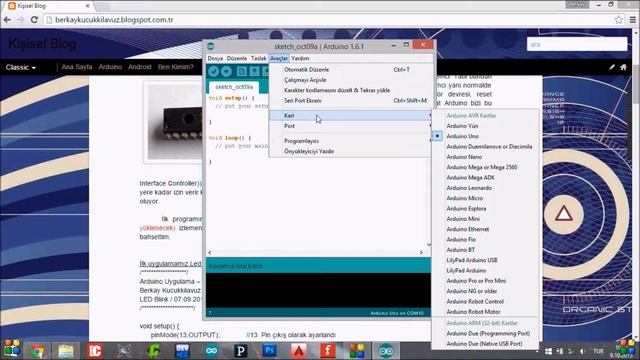Screen dimensions: 640x360
Task: Click the New sketch icon in Arduino toolbar
Action: pos(242,71)
